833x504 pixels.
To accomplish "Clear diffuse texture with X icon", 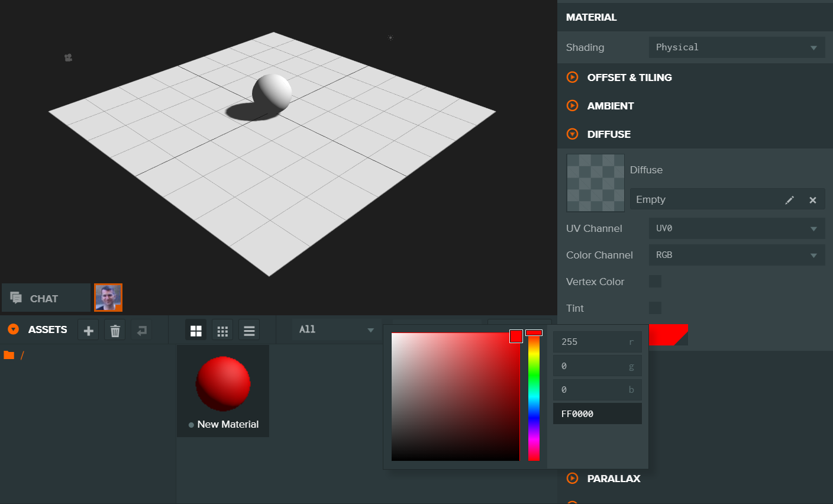I will (x=813, y=200).
